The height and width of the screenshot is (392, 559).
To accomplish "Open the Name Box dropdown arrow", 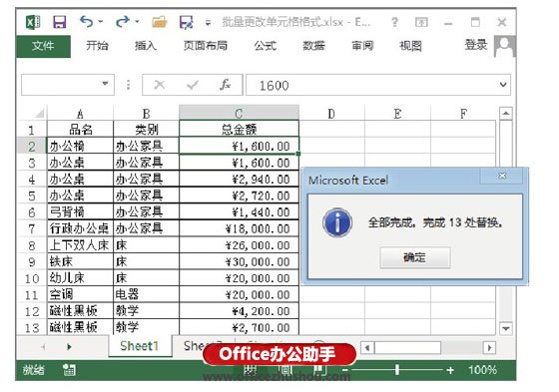I will click(105, 84).
